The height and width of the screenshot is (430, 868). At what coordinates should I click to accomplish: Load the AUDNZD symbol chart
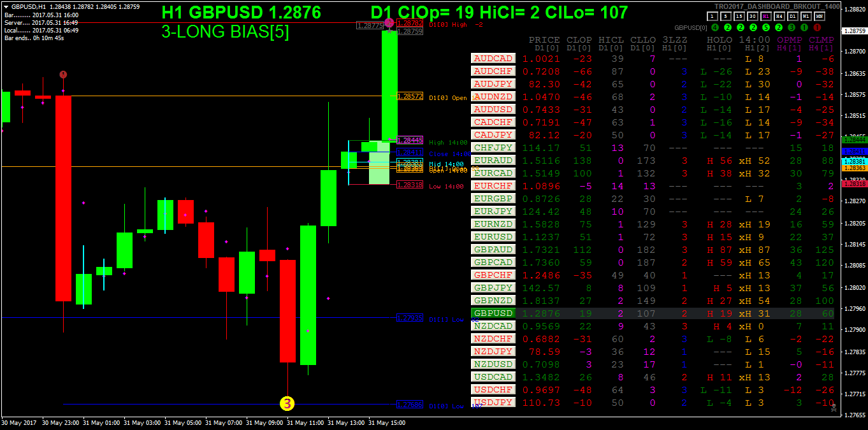(493, 96)
